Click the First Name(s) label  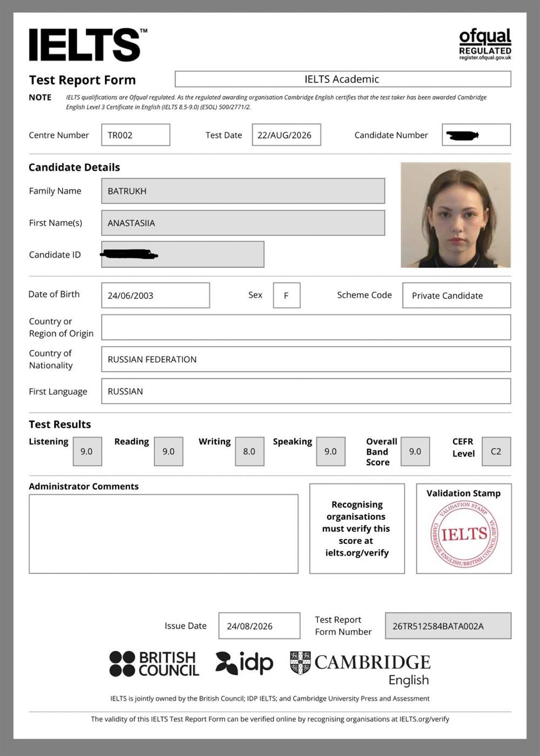(x=56, y=222)
